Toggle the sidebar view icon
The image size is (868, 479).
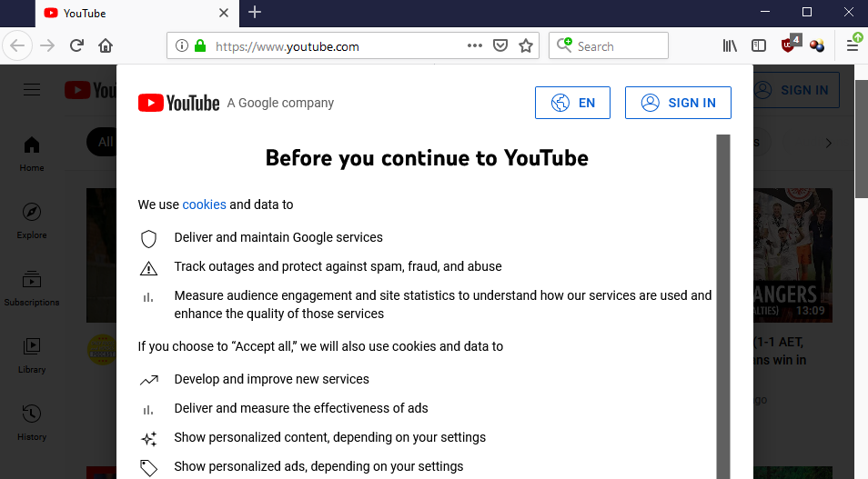tap(759, 46)
